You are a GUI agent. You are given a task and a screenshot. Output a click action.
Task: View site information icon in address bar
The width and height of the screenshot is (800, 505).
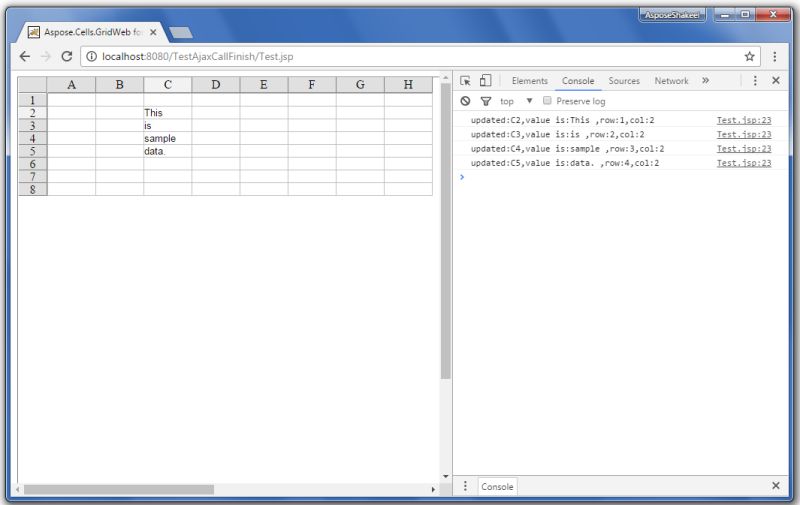tap(91, 57)
